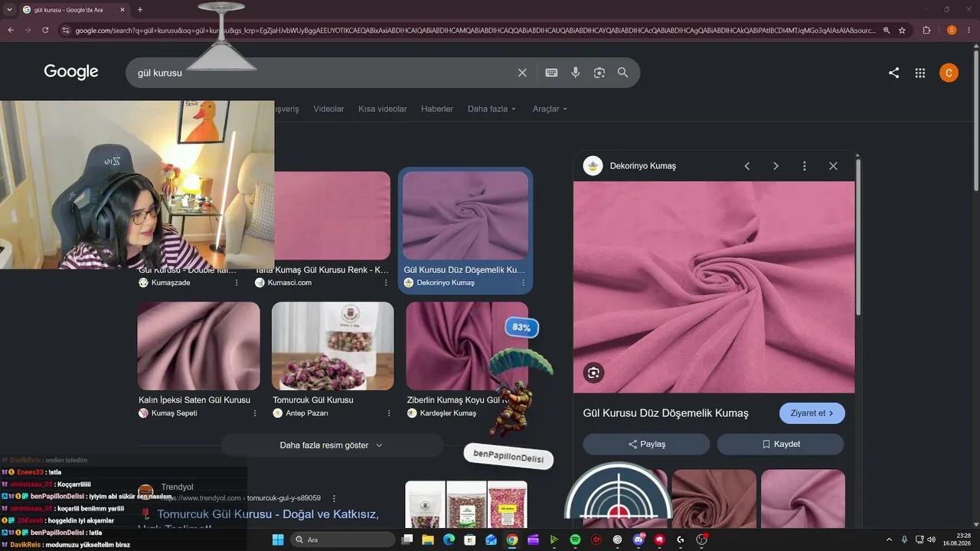Screen dimensions: 980x551
Task: Click the Dekorinyo Kumaş source name in panel
Action: (x=643, y=166)
